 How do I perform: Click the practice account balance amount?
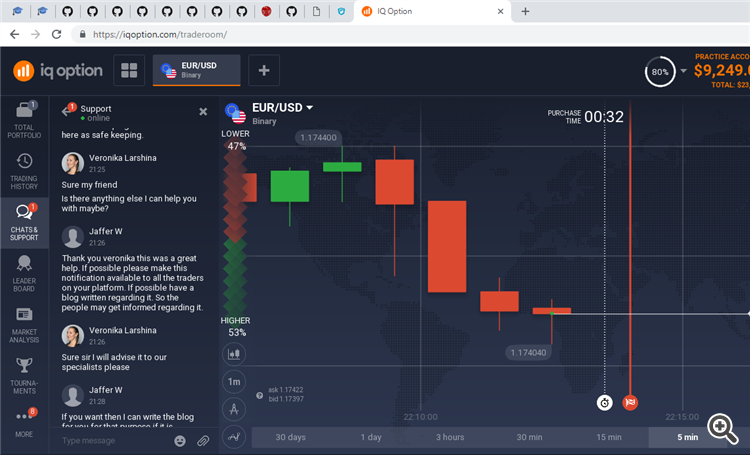coord(721,70)
